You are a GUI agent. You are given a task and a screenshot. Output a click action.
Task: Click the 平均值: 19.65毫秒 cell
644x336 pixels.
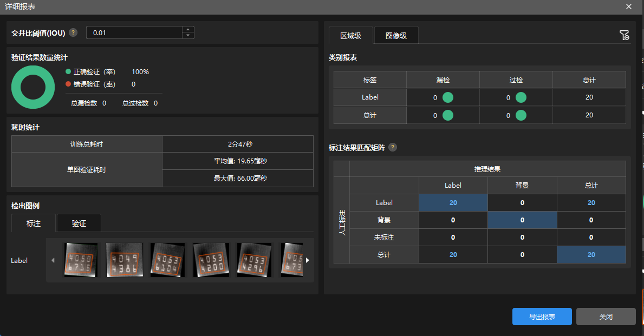coord(238,161)
